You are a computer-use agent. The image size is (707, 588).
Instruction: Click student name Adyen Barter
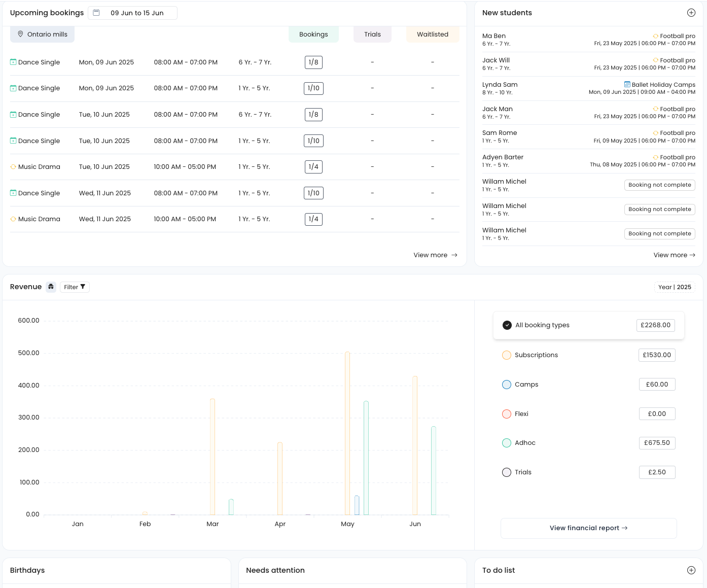(503, 157)
